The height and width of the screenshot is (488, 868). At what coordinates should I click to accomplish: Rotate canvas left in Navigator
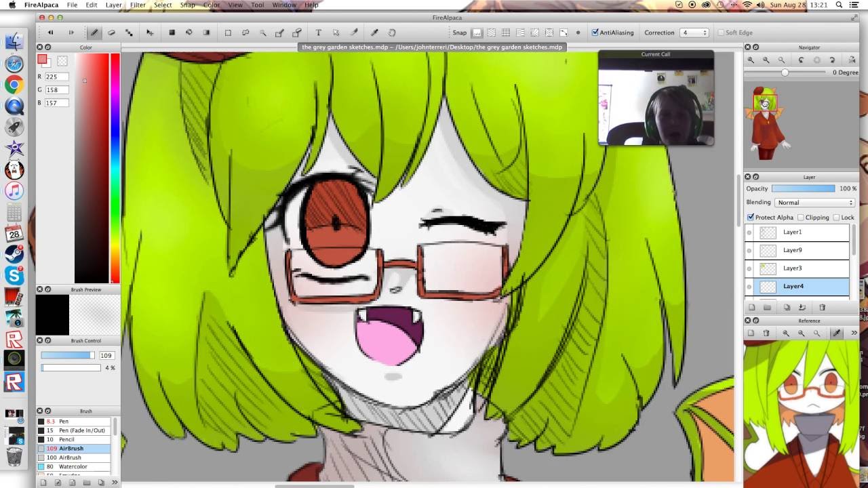point(801,60)
